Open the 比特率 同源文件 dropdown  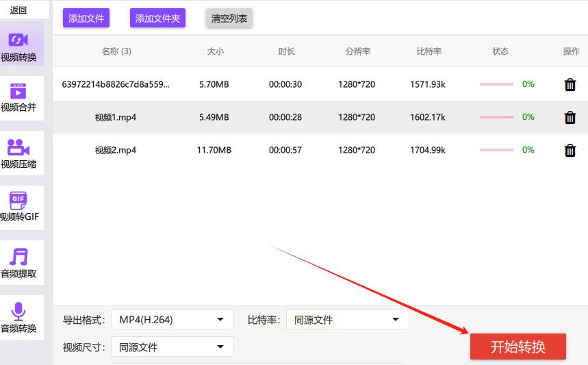[347, 320]
